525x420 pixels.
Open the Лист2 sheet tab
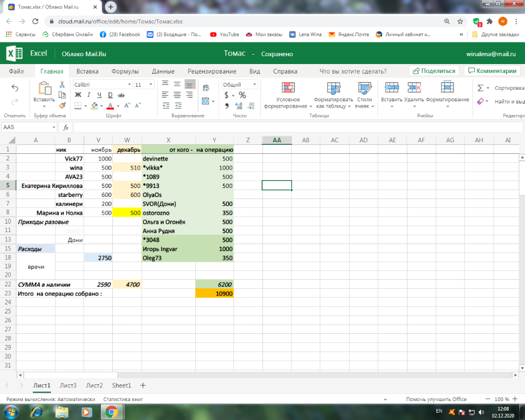point(94,385)
